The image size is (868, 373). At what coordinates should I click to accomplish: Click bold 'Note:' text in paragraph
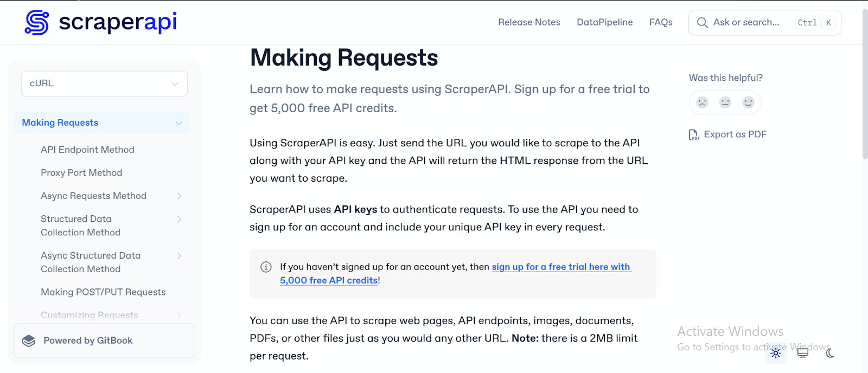click(525, 338)
